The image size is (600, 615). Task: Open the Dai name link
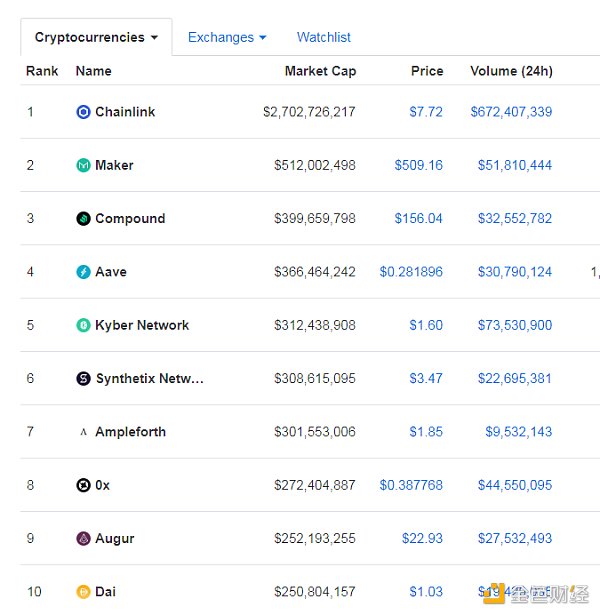coord(105,592)
